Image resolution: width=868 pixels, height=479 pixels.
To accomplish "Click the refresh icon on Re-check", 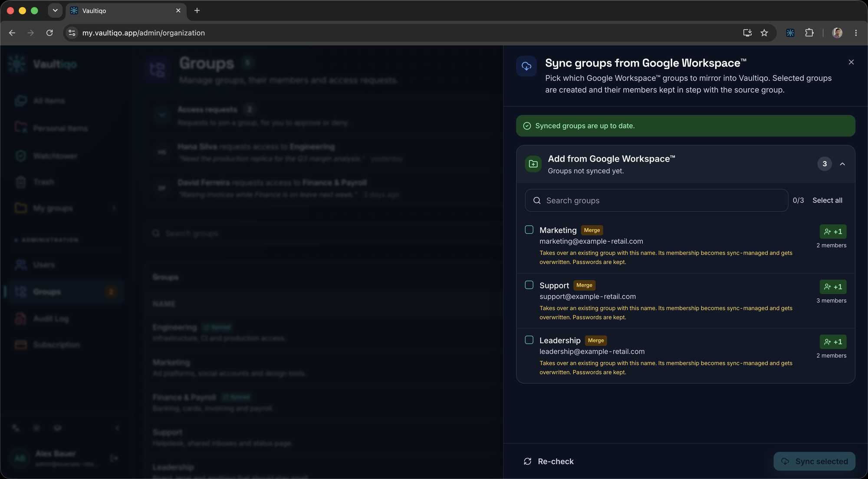I will 528,461.
